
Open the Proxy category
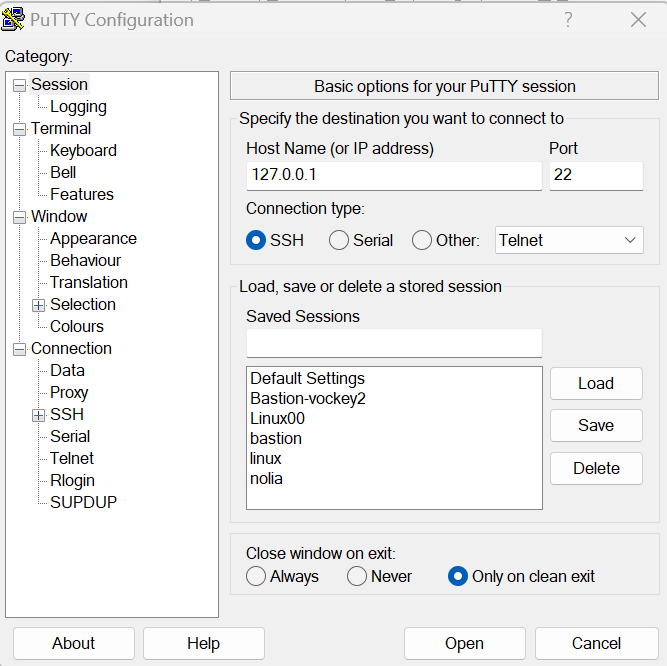(x=69, y=393)
